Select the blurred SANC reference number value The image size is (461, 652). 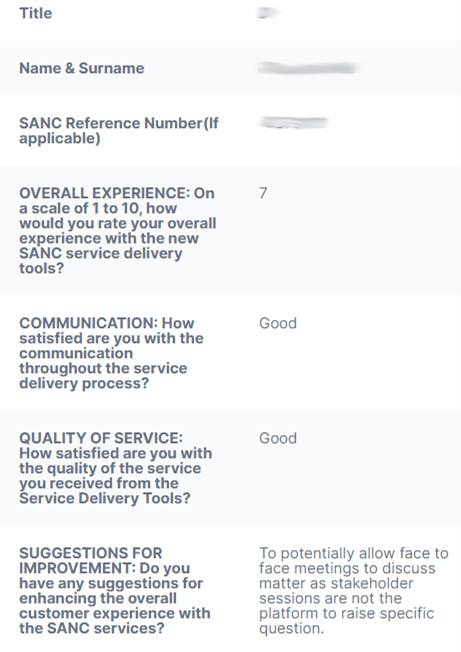pos(293,123)
